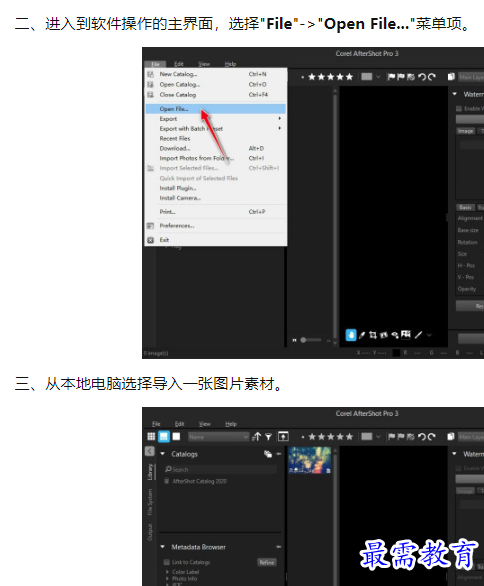
Task: Open the File menu in second screenshot
Action: tap(156, 424)
